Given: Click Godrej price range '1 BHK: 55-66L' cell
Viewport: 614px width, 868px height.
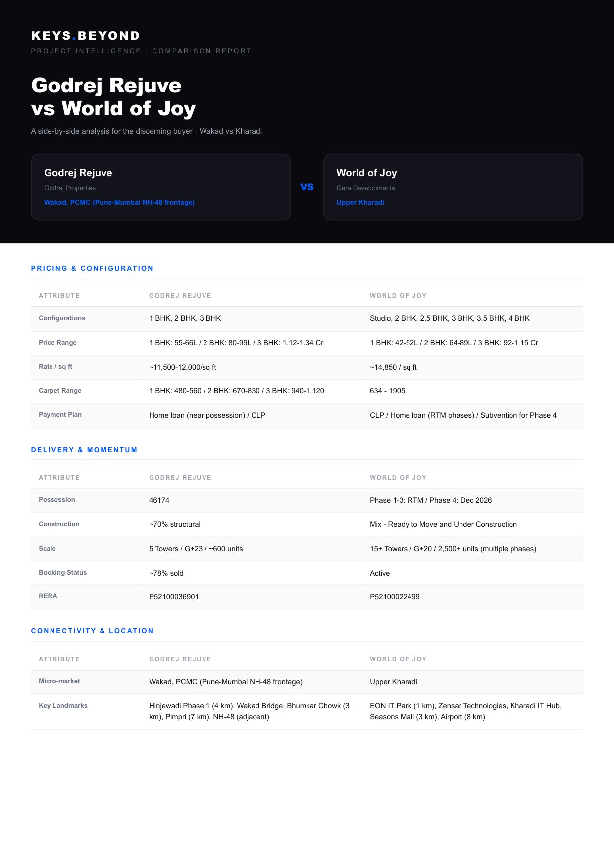Looking at the screenshot, I should [236, 343].
